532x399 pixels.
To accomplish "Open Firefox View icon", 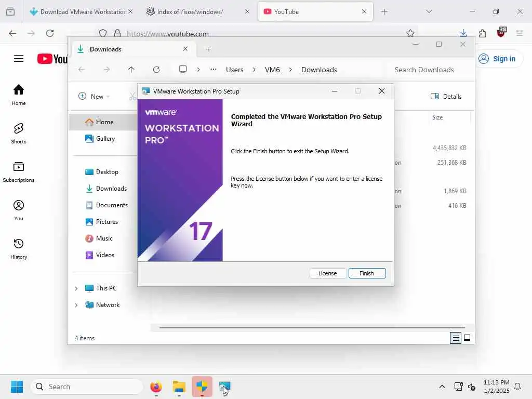I will pyautogui.click(x=10, y=12).
